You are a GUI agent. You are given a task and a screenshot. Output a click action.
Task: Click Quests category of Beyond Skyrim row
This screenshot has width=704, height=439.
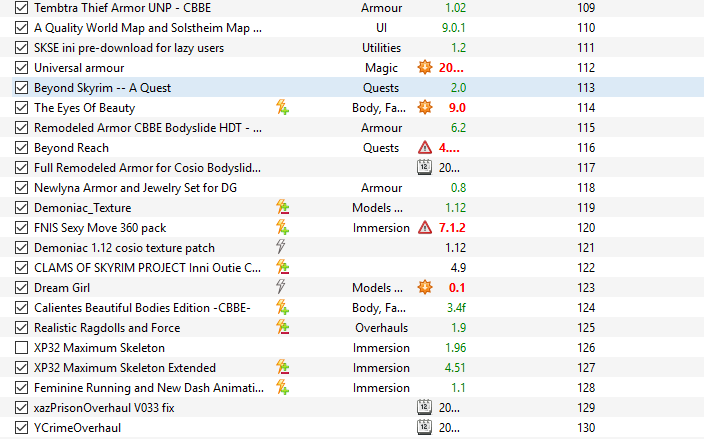381,88
